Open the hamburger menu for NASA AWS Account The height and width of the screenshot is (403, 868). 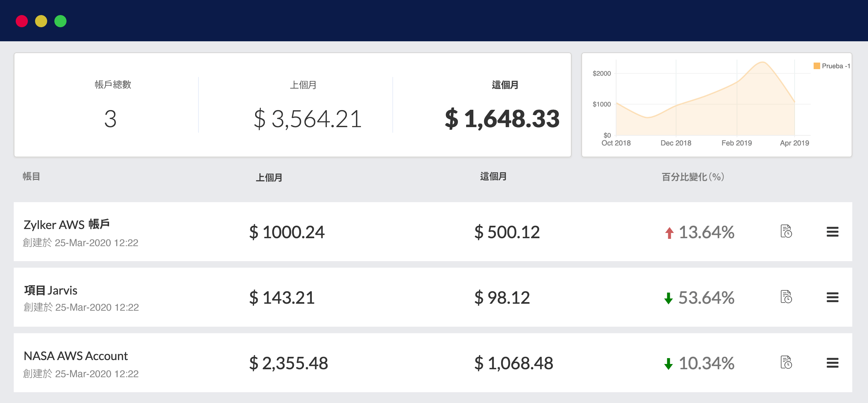tap(832, 363)
